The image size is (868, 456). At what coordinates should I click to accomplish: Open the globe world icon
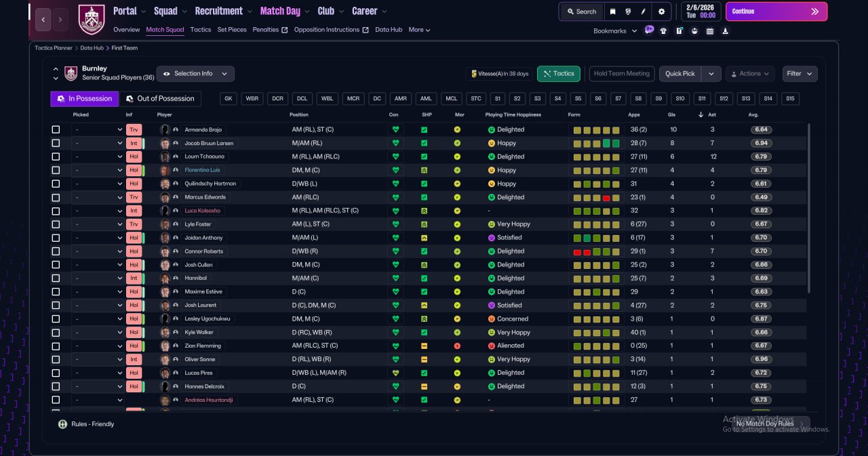click(628, 12)
